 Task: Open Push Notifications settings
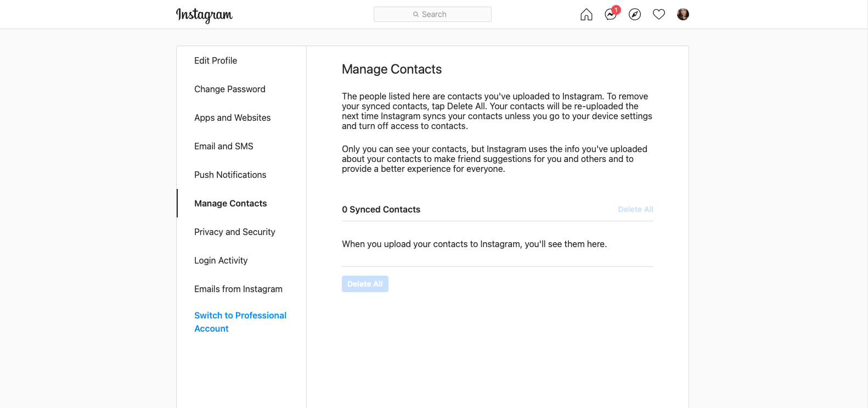point(241,175)
